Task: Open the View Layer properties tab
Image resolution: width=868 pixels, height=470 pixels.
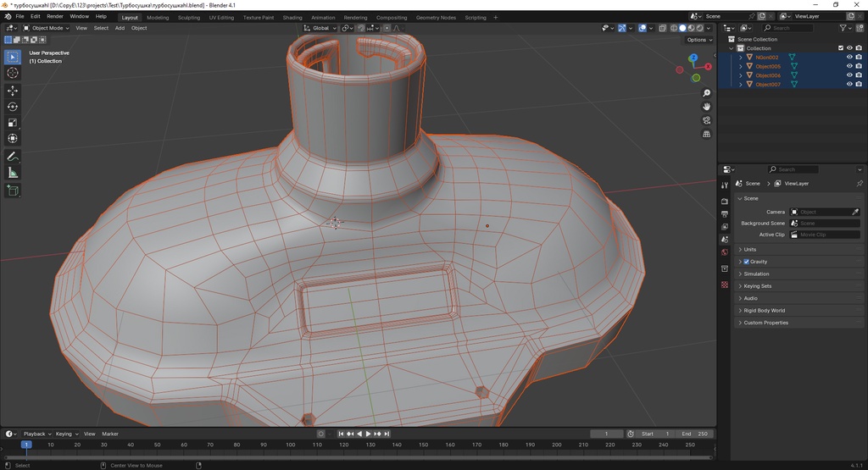Action: click(x=725, y=227)
